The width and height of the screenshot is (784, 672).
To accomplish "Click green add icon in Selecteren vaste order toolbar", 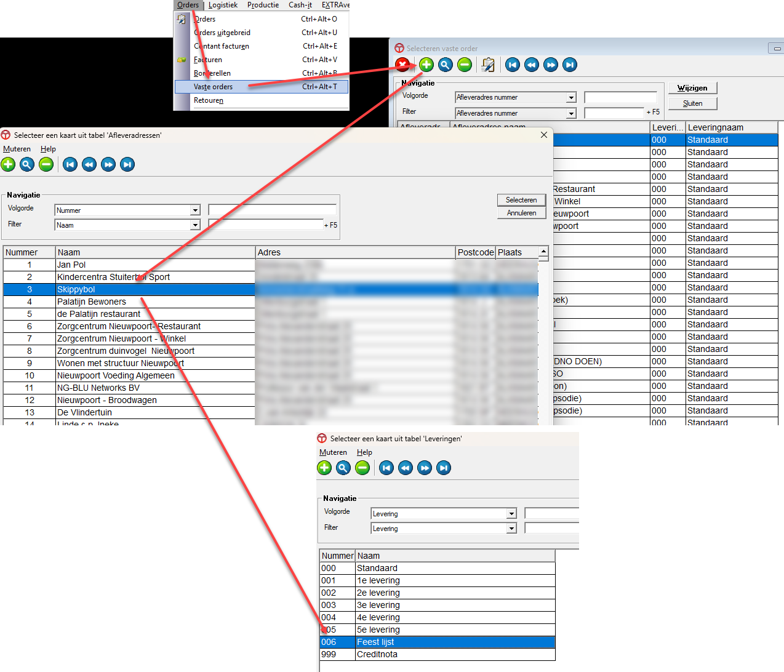I will click(x=426, y=65).
